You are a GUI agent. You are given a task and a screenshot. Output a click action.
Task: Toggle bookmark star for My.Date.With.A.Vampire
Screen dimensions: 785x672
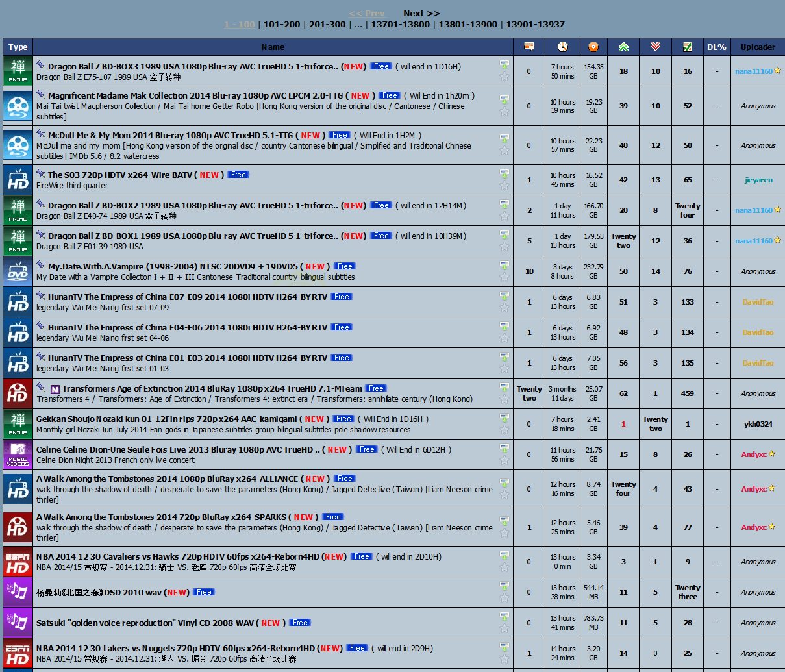(x=504, y=277)
